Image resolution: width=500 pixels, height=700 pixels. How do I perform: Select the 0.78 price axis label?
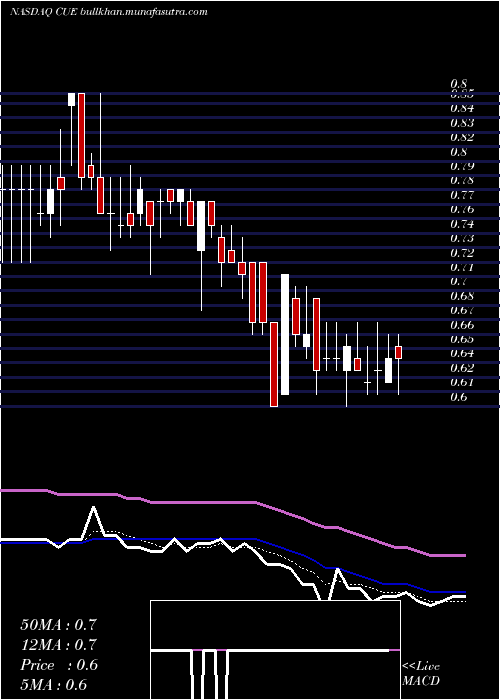click(x=462, y=180)
